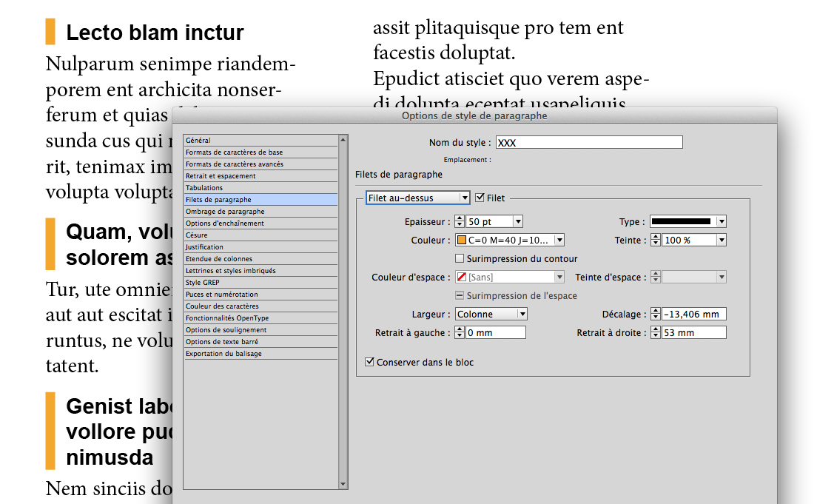Viewport: 817px width, 504px height.
Task: Select Tabulations category
Action: tap(260, 188)
